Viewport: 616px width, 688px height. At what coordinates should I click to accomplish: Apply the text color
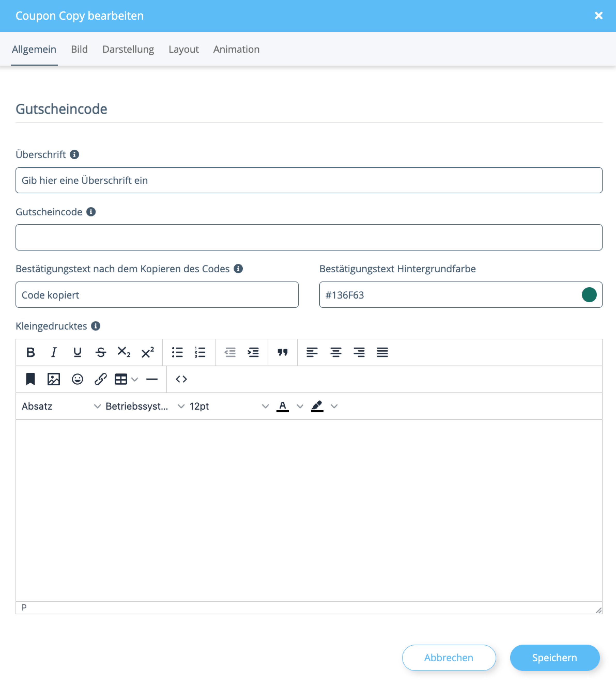coord(283,406)
